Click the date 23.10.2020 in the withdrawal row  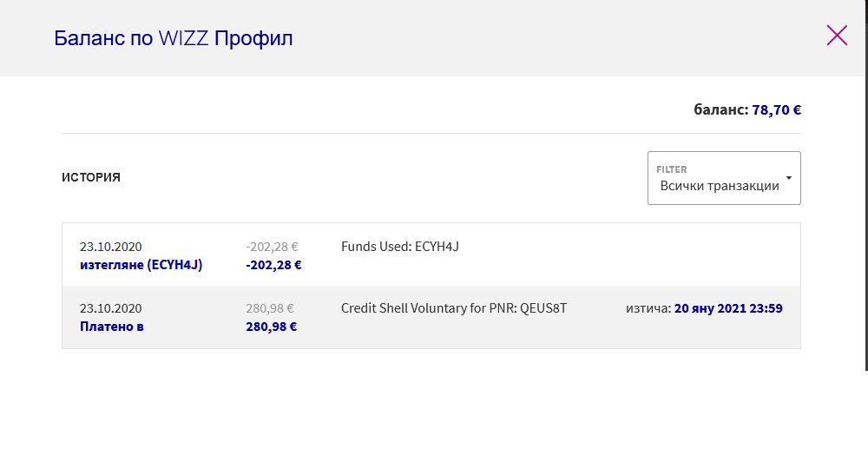pyautogui.click(x=111, y=247)
